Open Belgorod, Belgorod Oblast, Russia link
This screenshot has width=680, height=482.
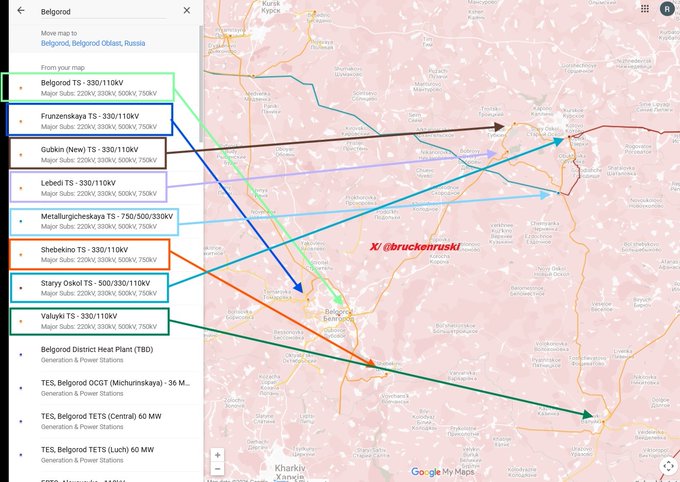(93, 43)
